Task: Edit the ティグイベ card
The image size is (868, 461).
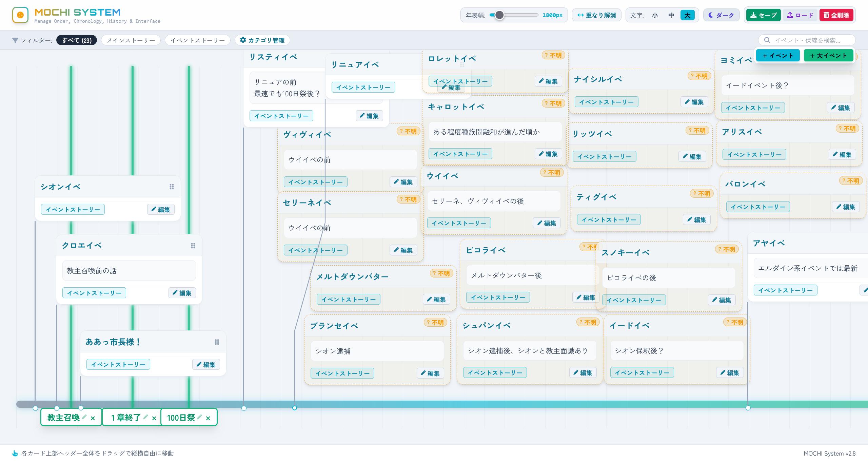Action: click(696, 219)
